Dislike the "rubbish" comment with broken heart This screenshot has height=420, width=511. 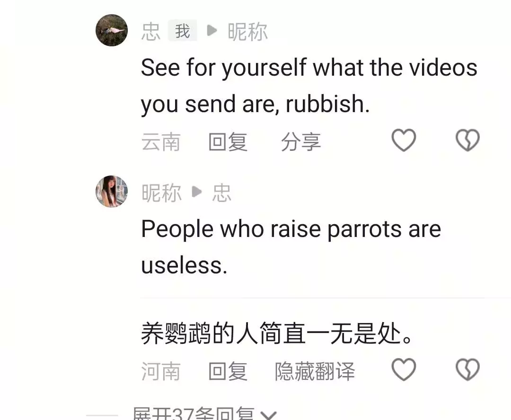pyautogui.click(x=467, y=140)
